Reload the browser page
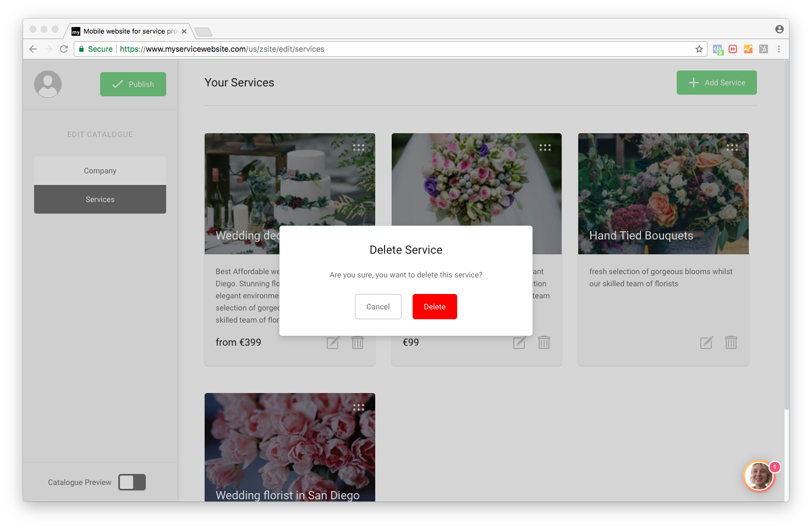The height and width of the screenshot is (529, 812). point(64,49)
